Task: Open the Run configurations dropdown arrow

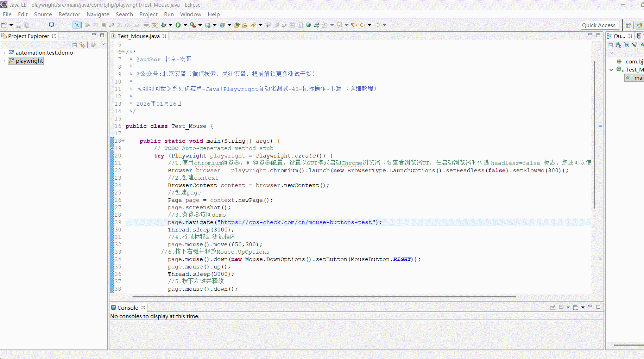Action: click(185, 25)
